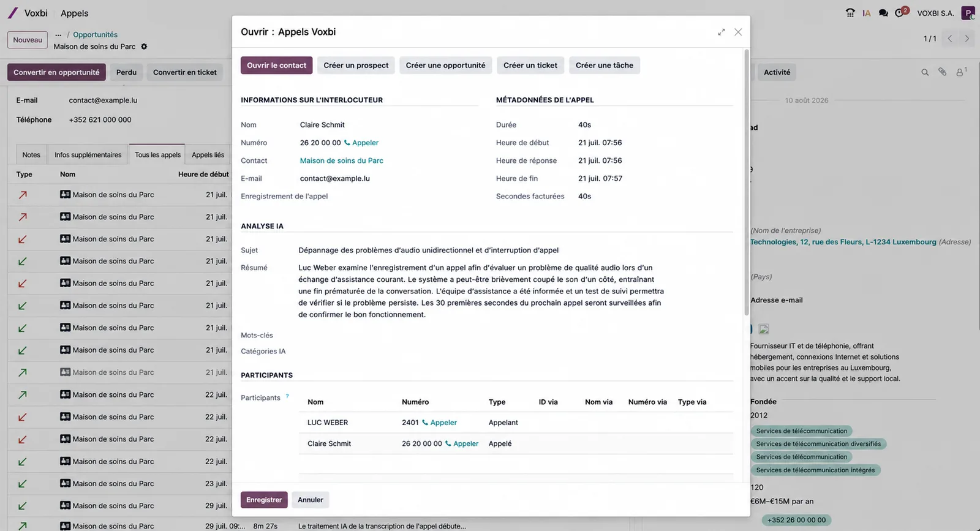Click Appeler in Claire Schmit participant row
Viewport: 980px width, 531px height.
[462, 443]
